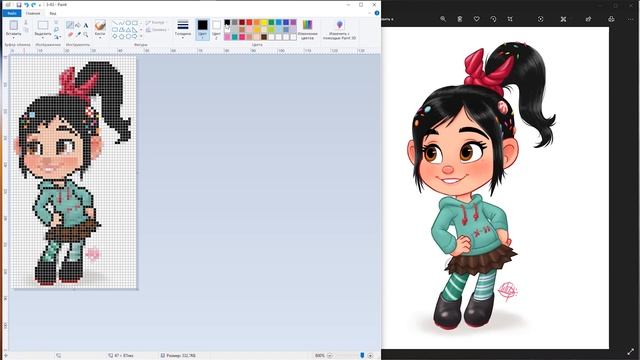Open the Rotate dropdown in Image group
Screen dimensions: 640x360
(57, 37)
